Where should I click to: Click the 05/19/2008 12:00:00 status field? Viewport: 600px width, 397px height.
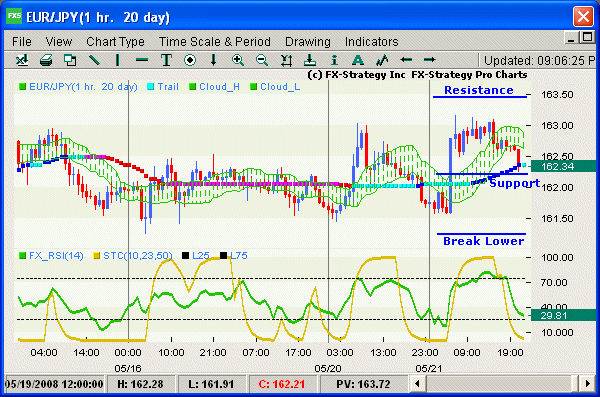pyautogui.click(x=54, y=384)
